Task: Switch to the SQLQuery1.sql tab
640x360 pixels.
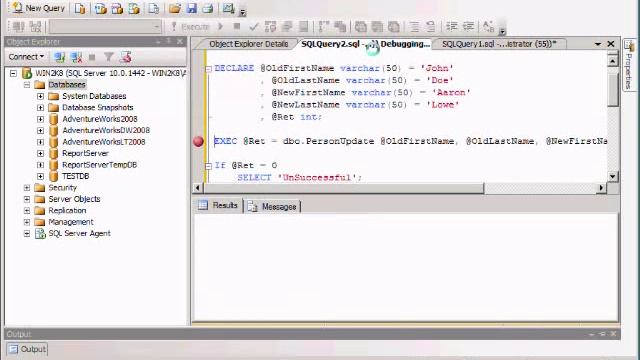Action: pos(499,44)
